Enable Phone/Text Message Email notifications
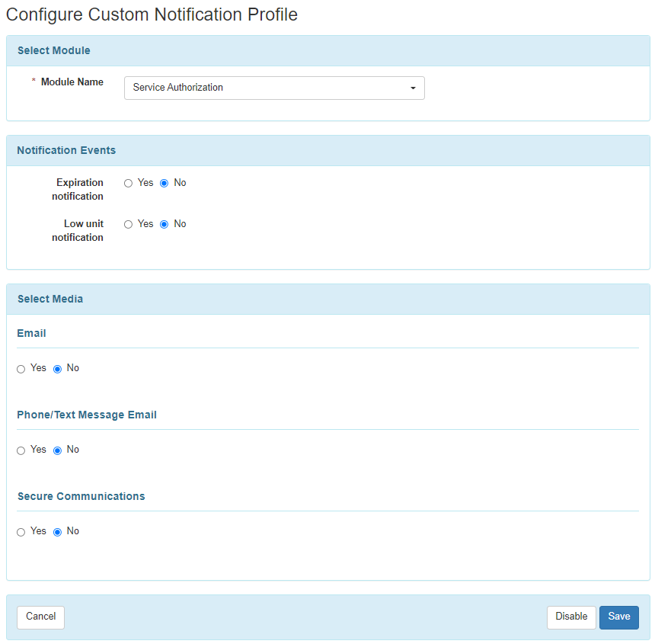 pyautogui.click(x=21, y=450)
